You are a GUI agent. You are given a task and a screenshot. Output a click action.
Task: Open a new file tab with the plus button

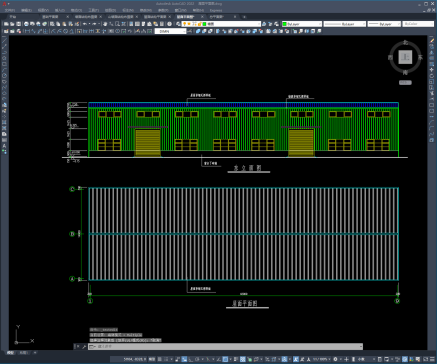[244, 17]
